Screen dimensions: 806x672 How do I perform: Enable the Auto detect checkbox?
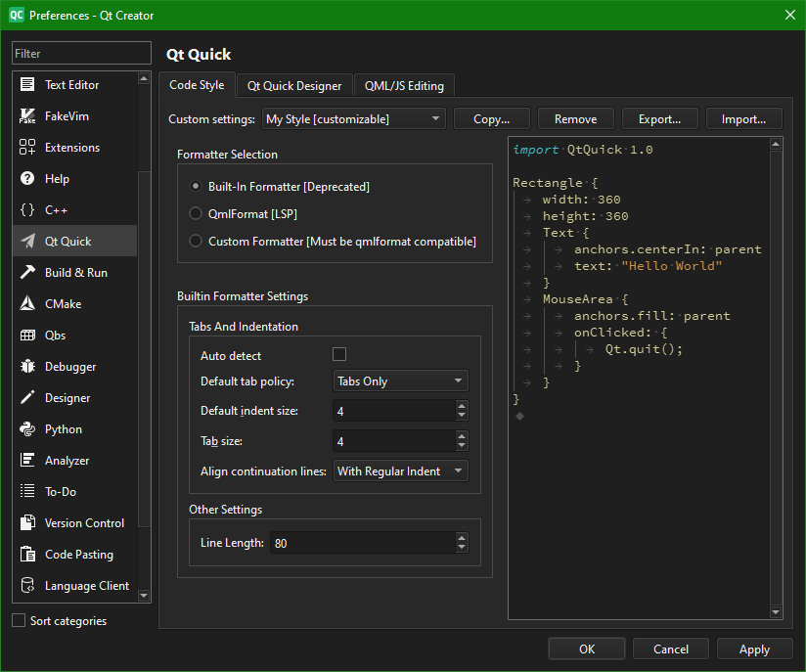pos(339,354)
